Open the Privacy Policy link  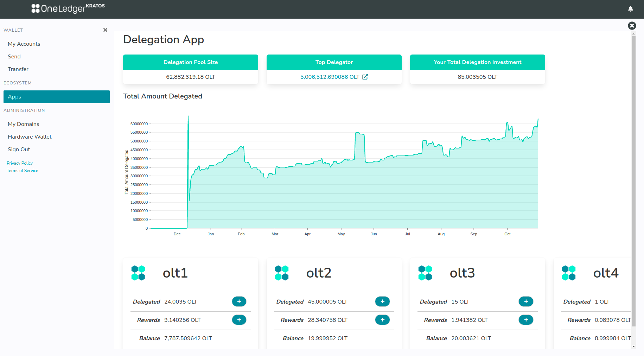[x=20, y=163]
